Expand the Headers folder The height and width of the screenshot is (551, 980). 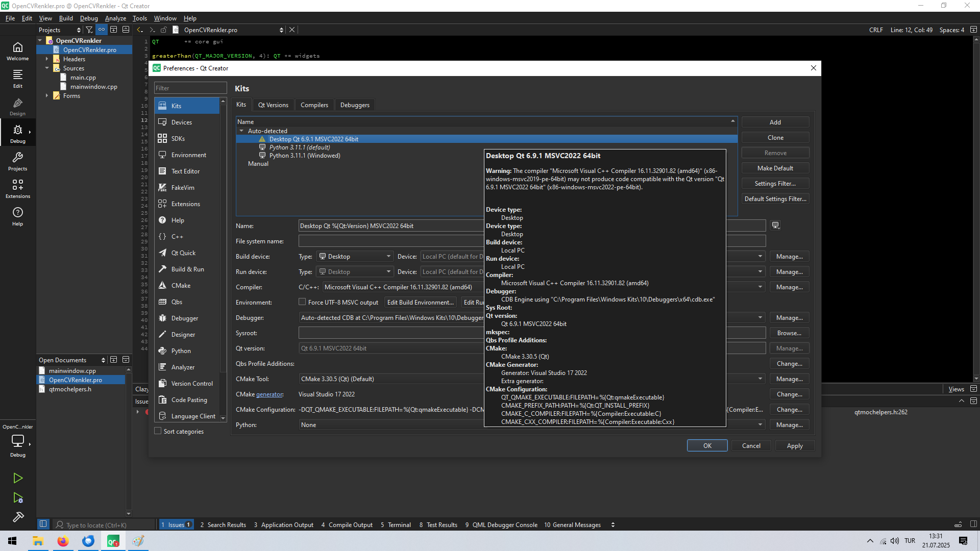tap(47, 59)
